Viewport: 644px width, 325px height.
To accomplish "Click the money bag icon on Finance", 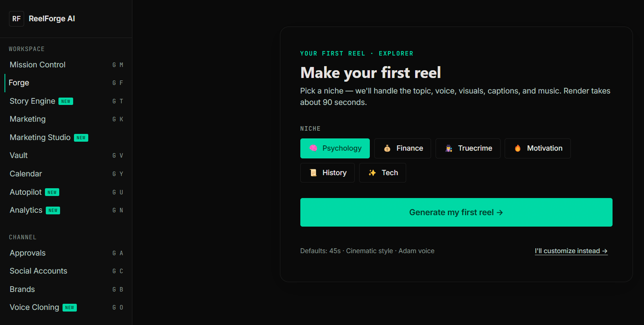I will [x=387, y=148].
